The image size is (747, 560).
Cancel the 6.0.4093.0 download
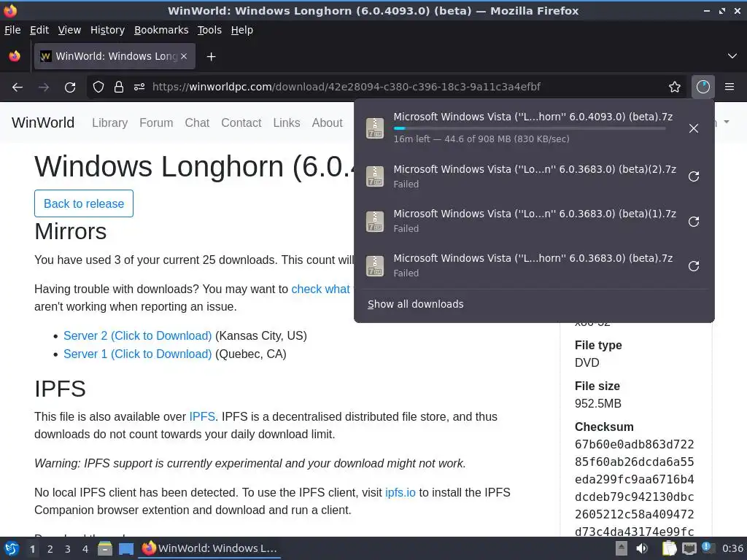pos(694,128)
